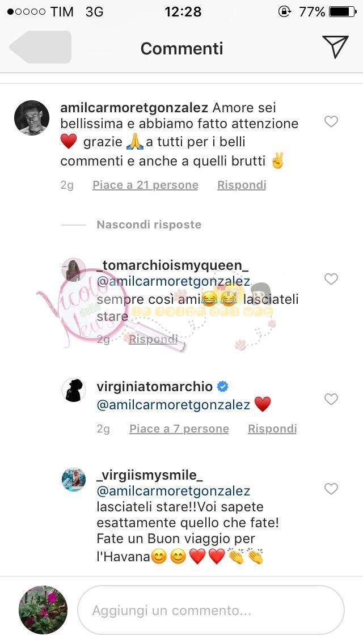This screenshot has width=363, height=644.
Task: Tap your flower profile picture at the bottom
Action: point(43,610)
